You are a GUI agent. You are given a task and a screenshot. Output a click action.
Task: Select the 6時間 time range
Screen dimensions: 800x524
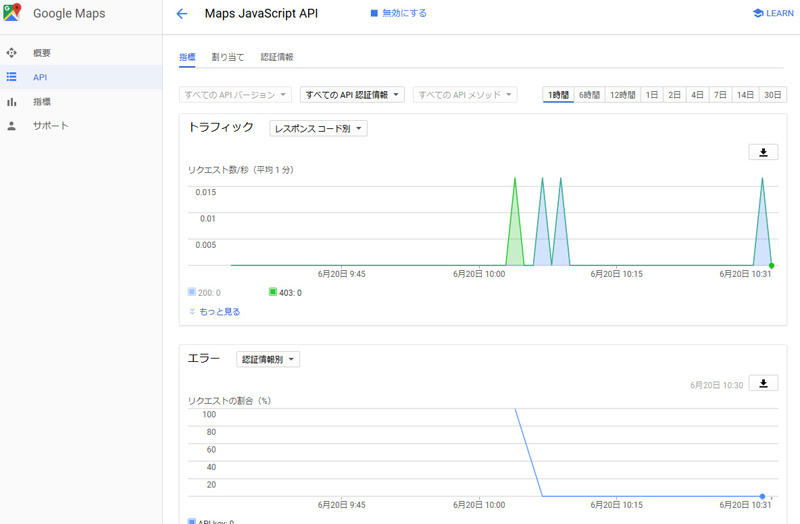pyautogui.click(x=589, y=95)
